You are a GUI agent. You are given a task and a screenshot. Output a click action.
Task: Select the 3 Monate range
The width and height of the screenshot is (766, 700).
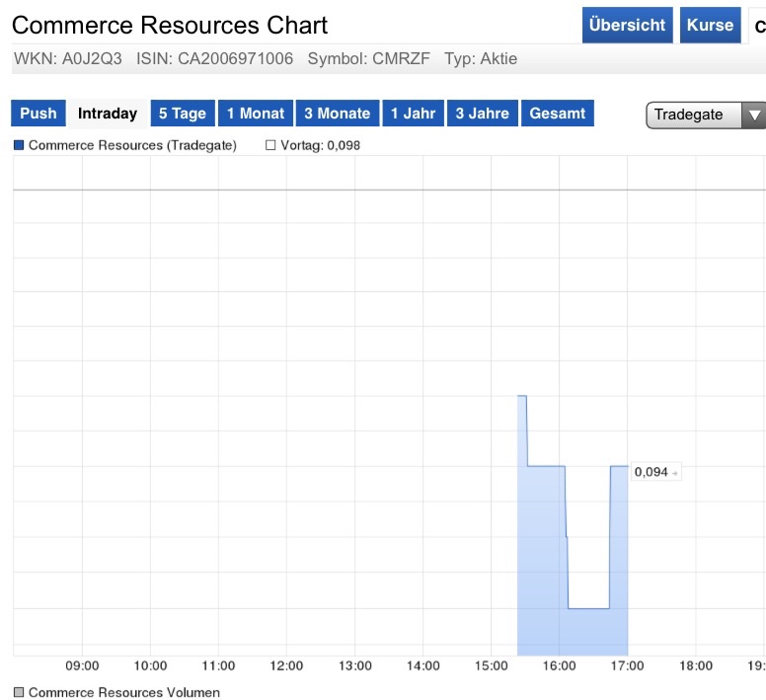point(338,114)
